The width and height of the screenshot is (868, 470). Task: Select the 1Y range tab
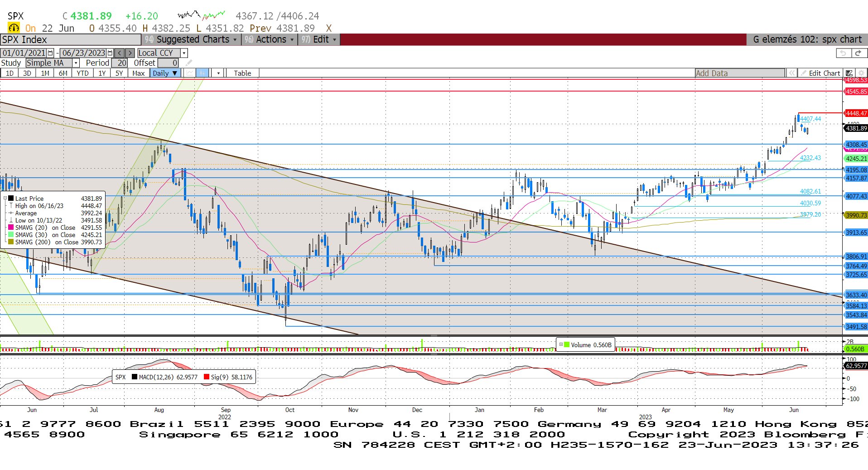[x=102, y=73]
